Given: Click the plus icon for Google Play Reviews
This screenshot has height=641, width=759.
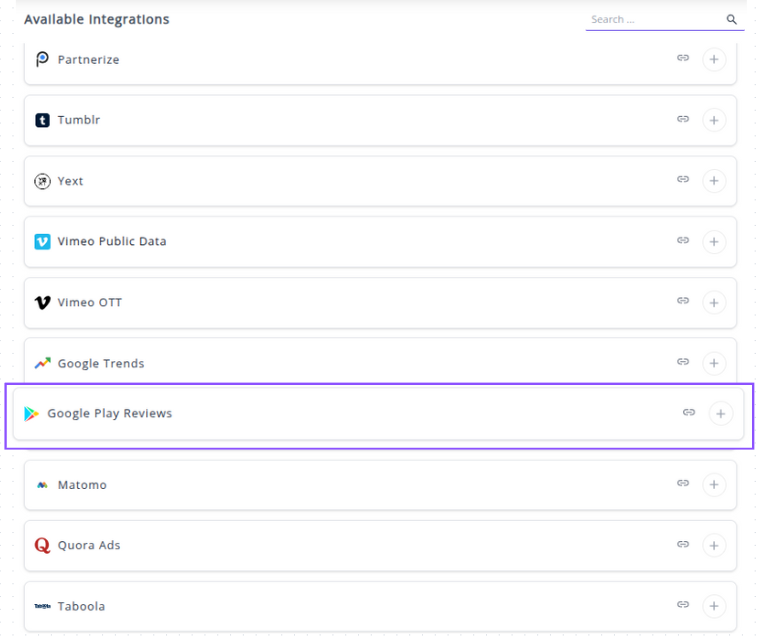Looking at the screenshot, I should click(x=720, y=413).
